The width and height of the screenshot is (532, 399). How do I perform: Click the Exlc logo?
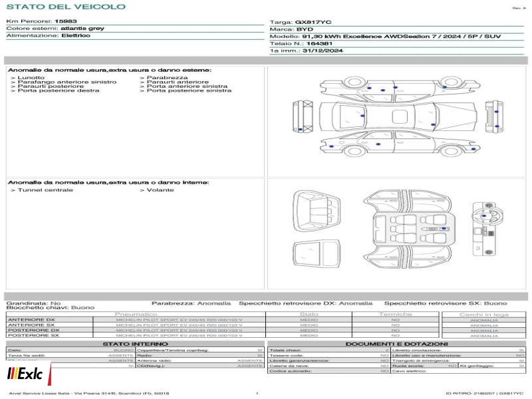[x=25, y=374]
